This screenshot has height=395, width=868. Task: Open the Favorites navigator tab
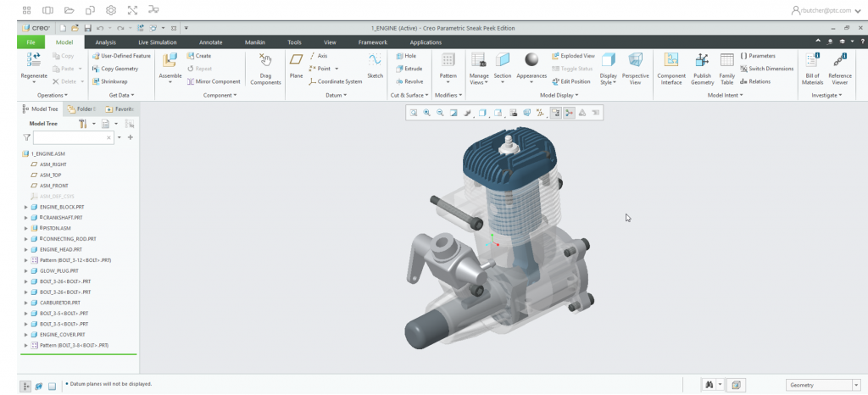tap(120, 109)
